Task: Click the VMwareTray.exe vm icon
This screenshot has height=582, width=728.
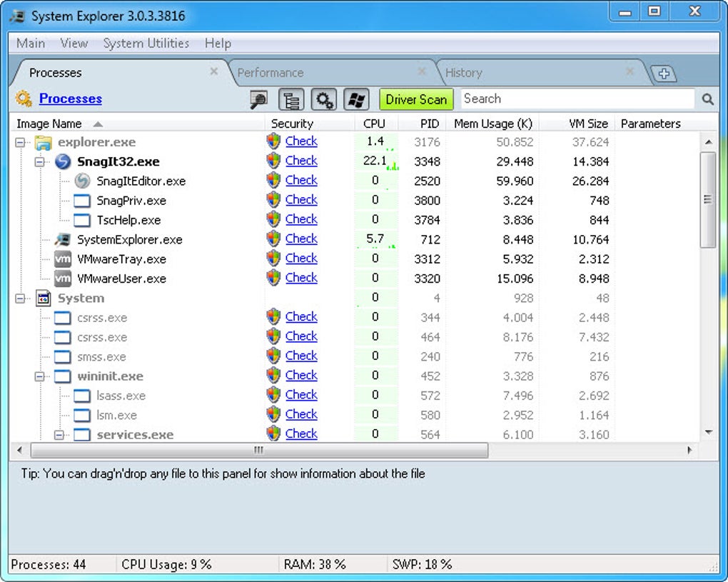Action: 63,259
